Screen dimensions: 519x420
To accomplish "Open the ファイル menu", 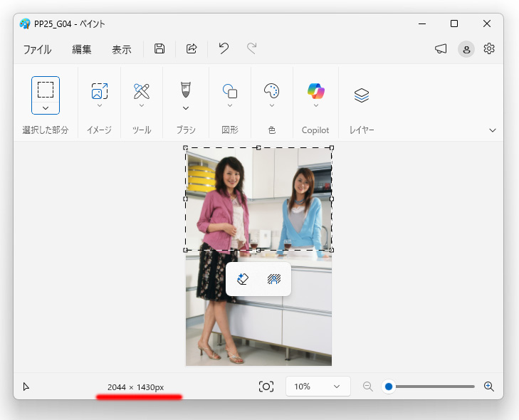I will (x=38, y=50).
